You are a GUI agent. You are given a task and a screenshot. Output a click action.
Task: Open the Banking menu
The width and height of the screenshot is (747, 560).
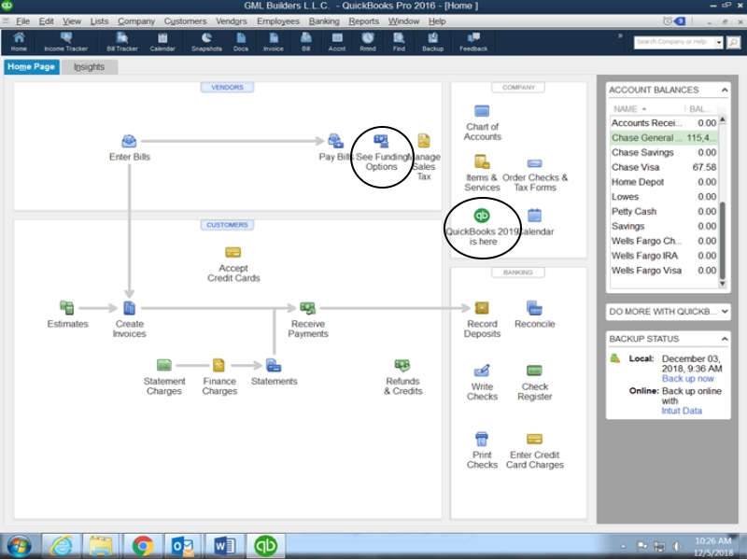[x=324, y=21]
